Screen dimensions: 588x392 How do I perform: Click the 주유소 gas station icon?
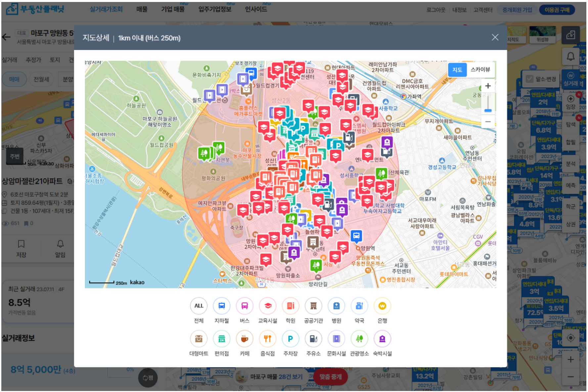coord(313,339)
